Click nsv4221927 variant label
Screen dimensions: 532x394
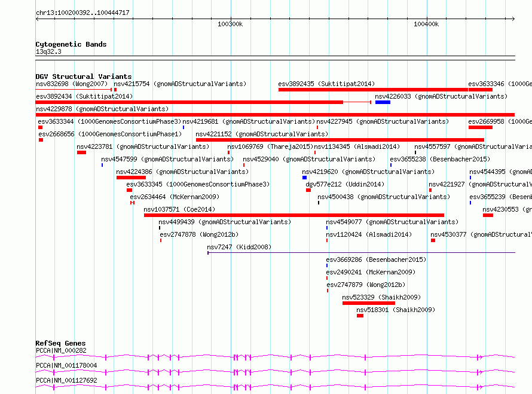[480, 184]
